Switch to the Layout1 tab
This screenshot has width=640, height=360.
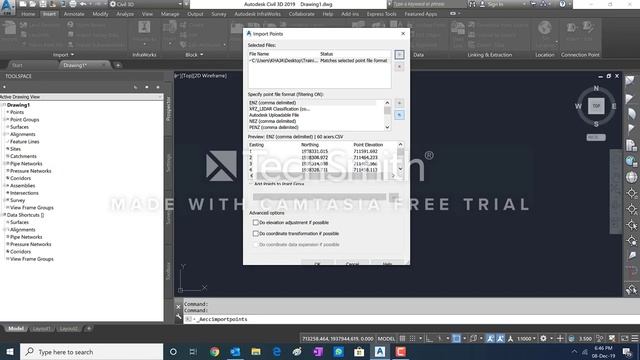click(42, 329)
